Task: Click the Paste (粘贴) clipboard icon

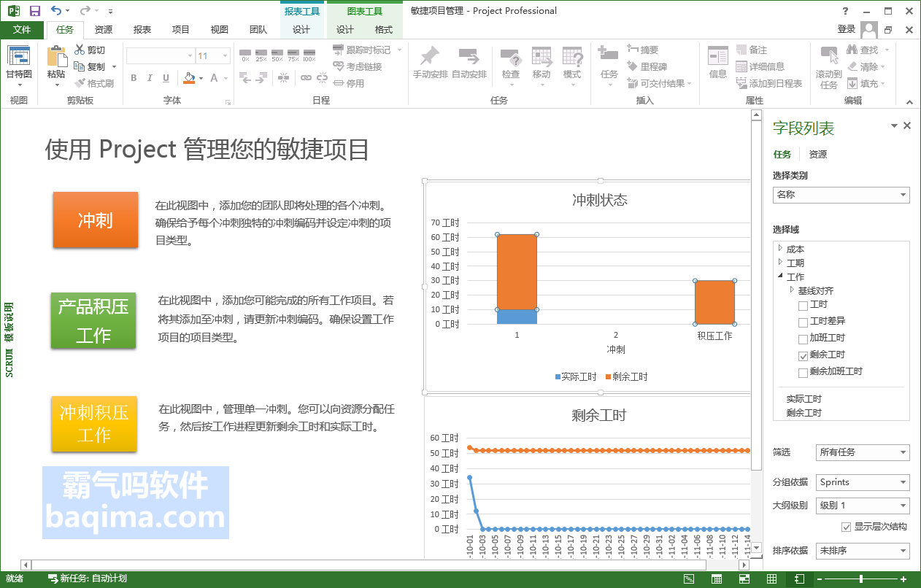Action: 56,56
